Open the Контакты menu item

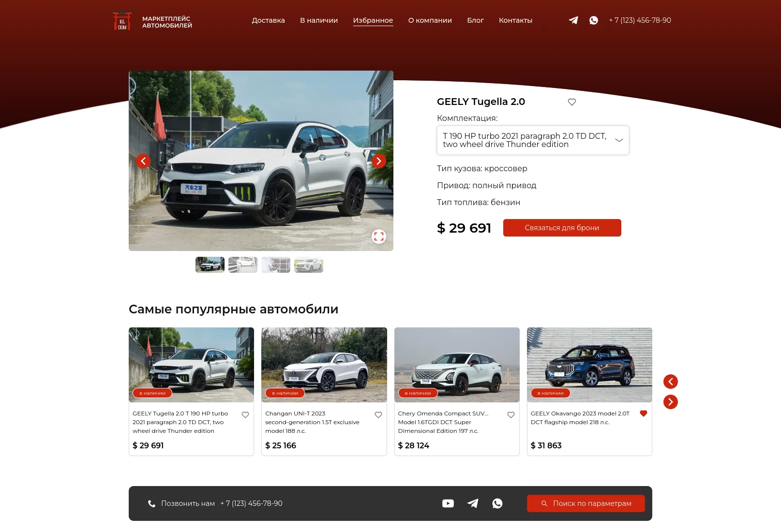point(516,20)
